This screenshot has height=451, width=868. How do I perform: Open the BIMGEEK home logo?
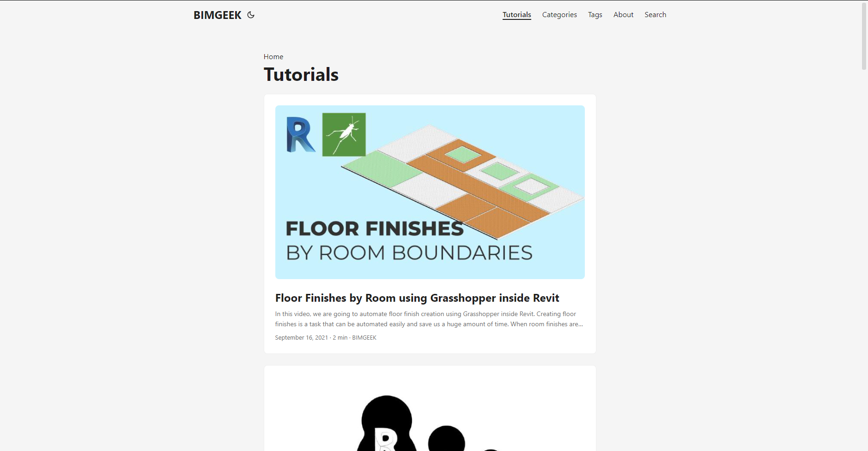click(217, 15)
